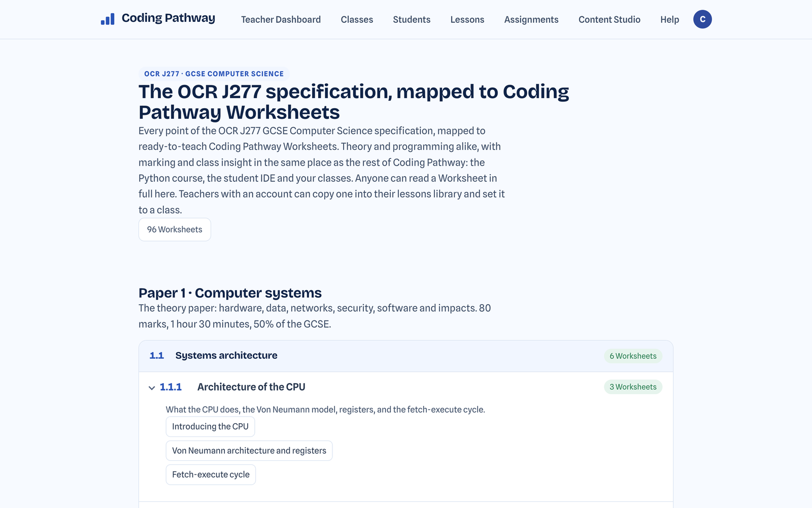Open the Assignments section
Screen dimensions: 812x508
(x=531, y=19)
